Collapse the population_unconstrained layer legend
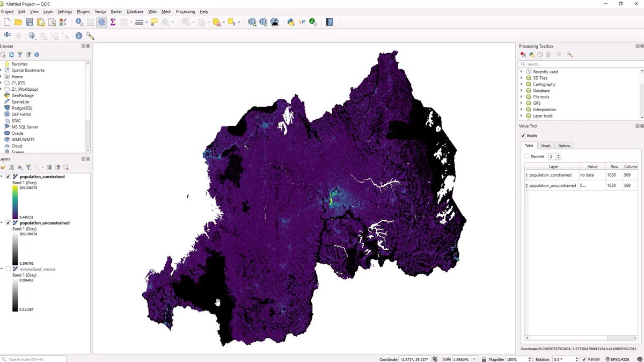Image resolution: width=644 pixels, height=362 pixels. coord(2,223)
